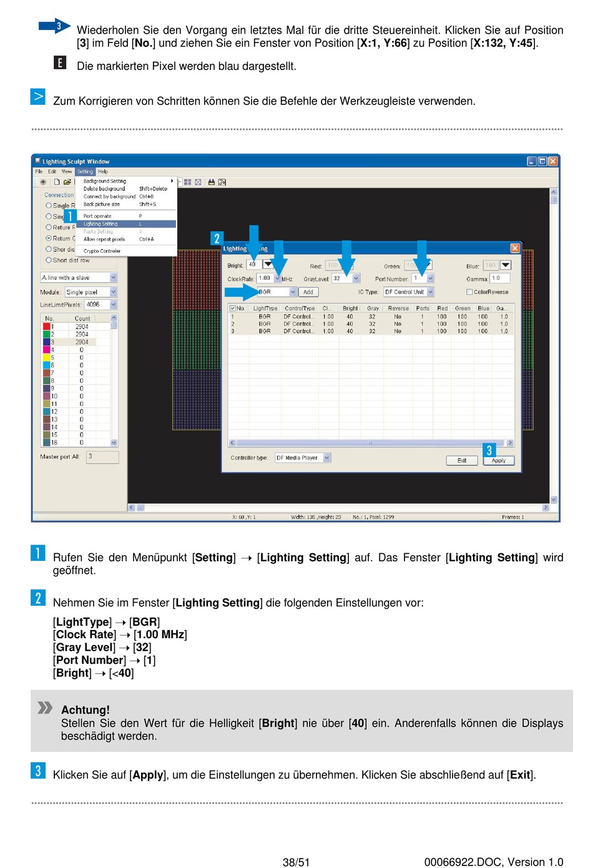
Task: Enable the ColorReverse checkbox
Action: click(469, 292)
